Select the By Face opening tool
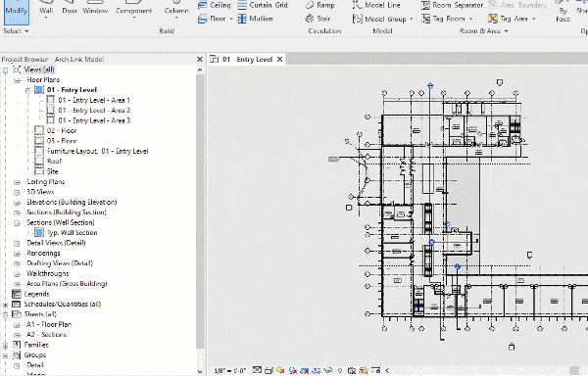The height and width of the screenshot is (376, 588). point(563,11)
